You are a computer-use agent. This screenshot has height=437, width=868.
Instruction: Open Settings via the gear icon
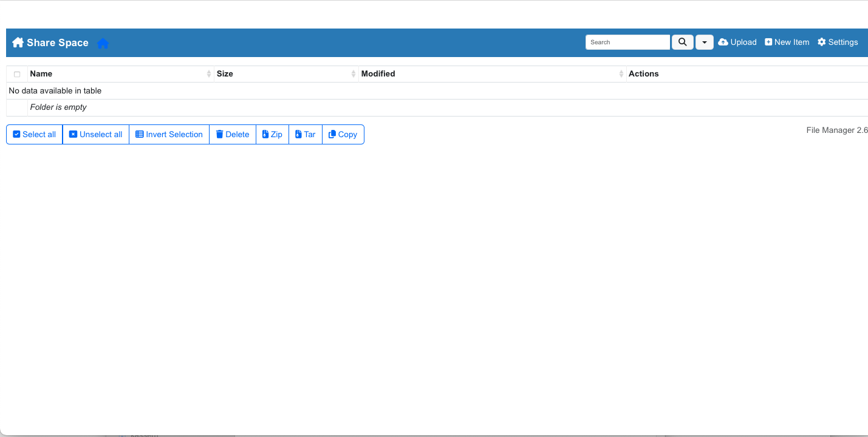click(x=823, y=42)
